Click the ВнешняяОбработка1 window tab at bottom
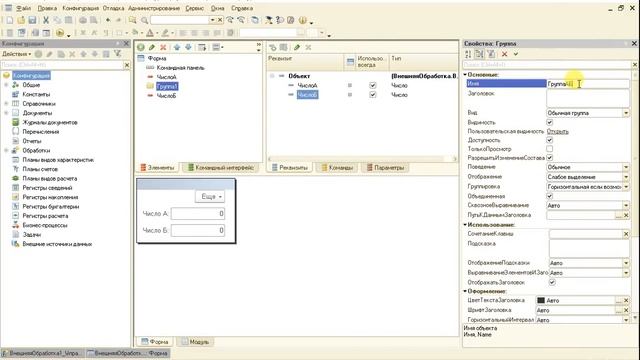 [x=42, y=353]
